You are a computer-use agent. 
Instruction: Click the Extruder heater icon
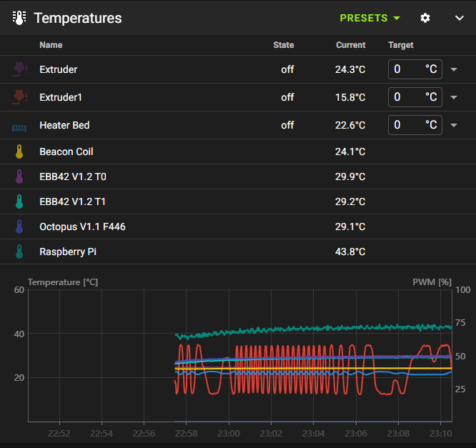pyautogui.click(x=20, y=69)
